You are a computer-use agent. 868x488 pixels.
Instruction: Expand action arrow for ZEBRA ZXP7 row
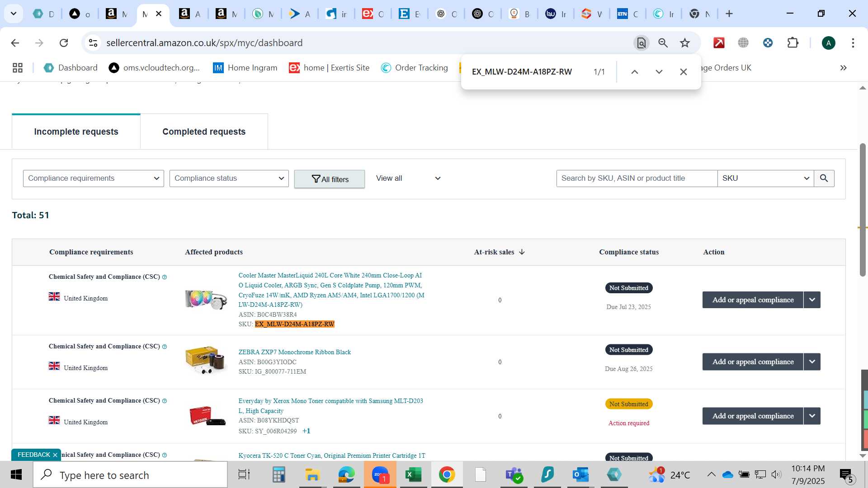pyautogui.click(x=812, y=362)
